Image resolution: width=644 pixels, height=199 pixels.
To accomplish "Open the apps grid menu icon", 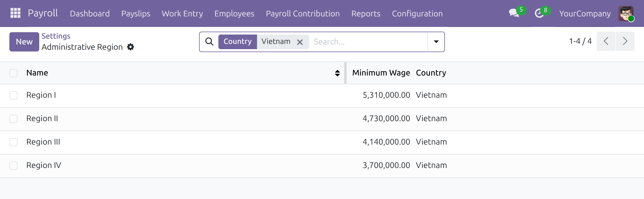I will tap(15, 13).
